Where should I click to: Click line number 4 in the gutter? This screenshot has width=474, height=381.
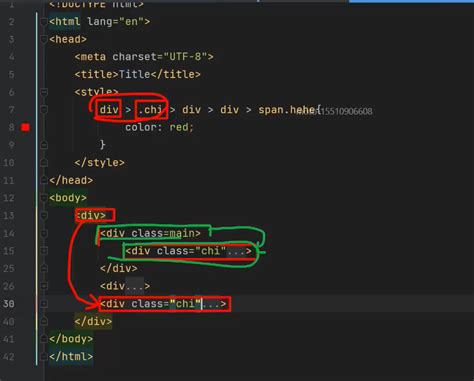coord(11,57)
